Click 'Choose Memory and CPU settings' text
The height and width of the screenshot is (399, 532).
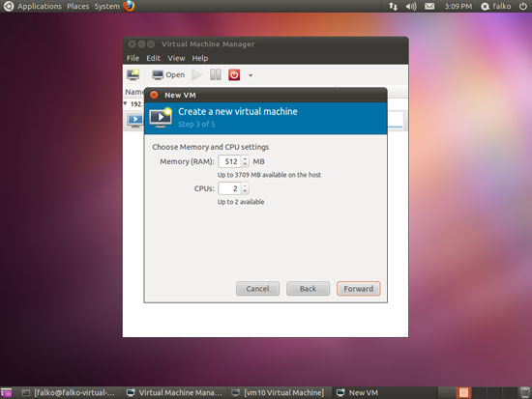[210, 147]
